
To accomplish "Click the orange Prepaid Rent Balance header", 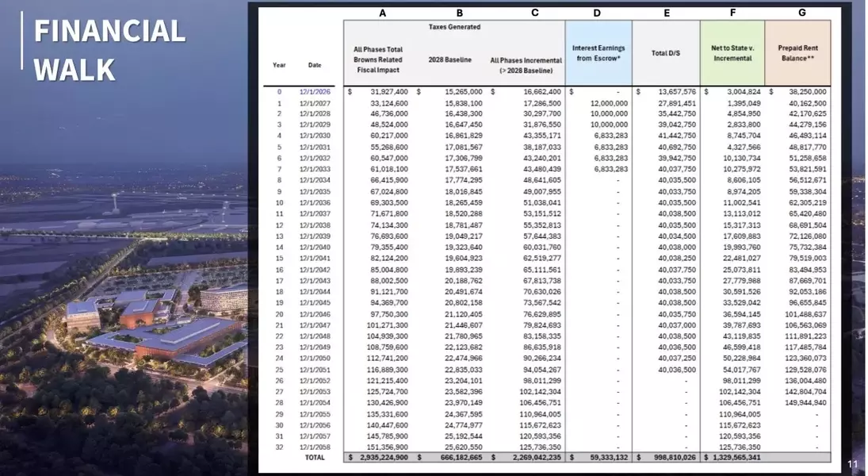I will (x=797, y=53).
